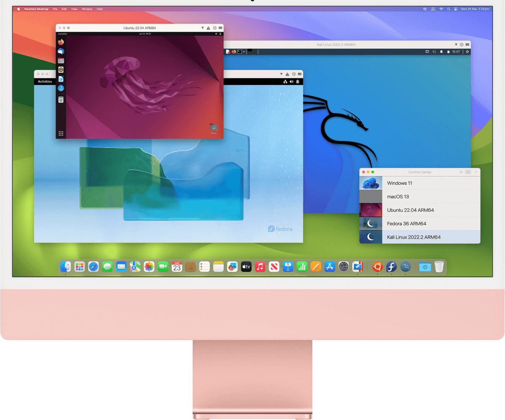The image size is (505, 420).
Task: Open the Parallels Desktop menu
Action: click(x=36, y=9)
